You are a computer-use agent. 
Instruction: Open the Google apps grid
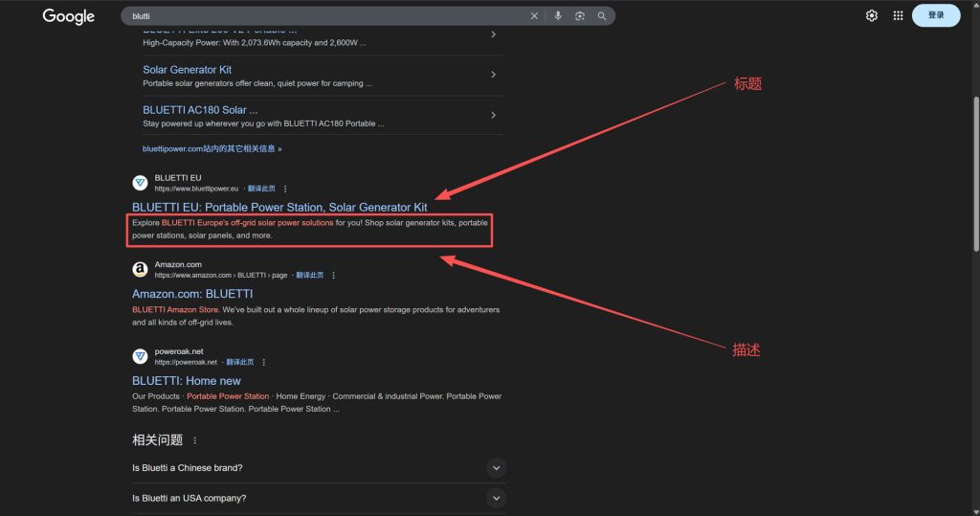898,15
